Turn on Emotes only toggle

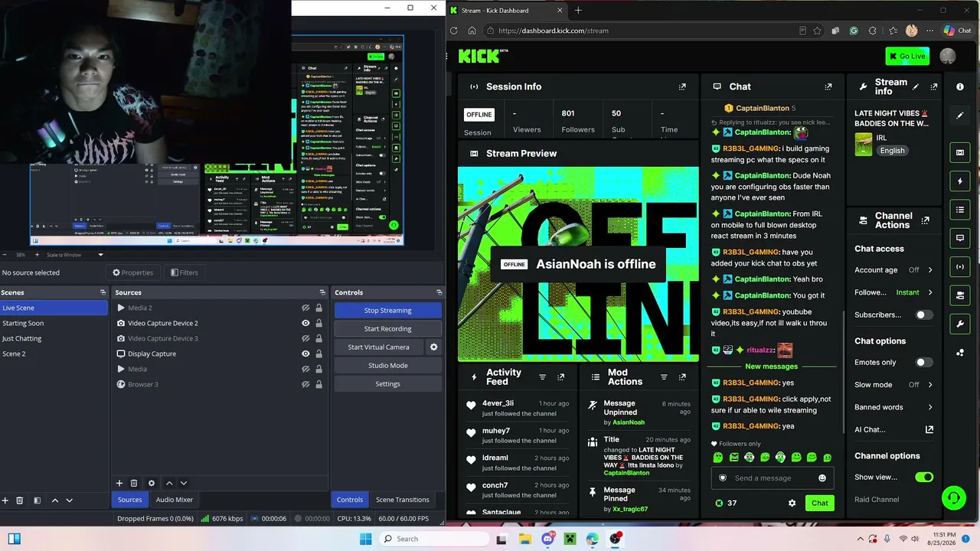924,362
